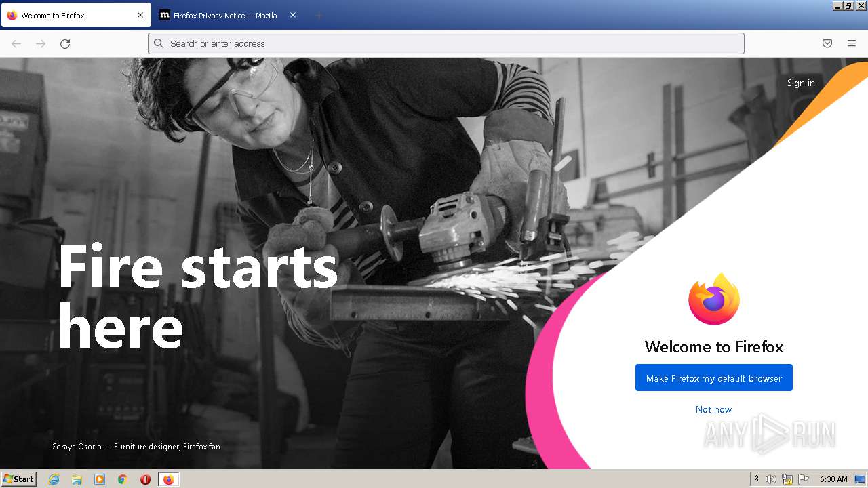Close the Firefox Privacy Notice tab

click(293, 15)
